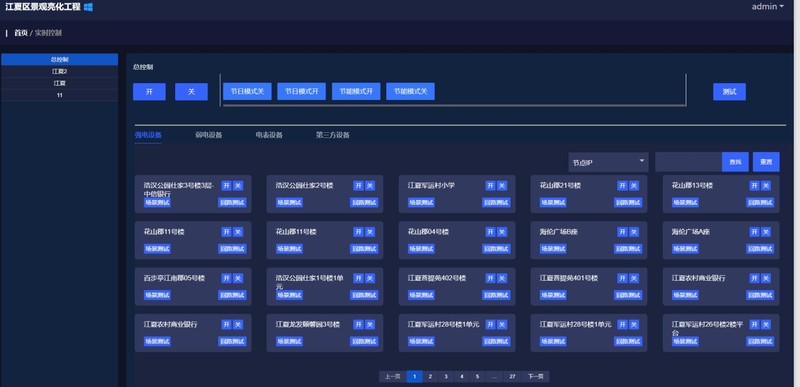The image size is (800, 387).
Task: Turn off 江夏军运村小学 with its 关 button
Action: tap(502, 186)
